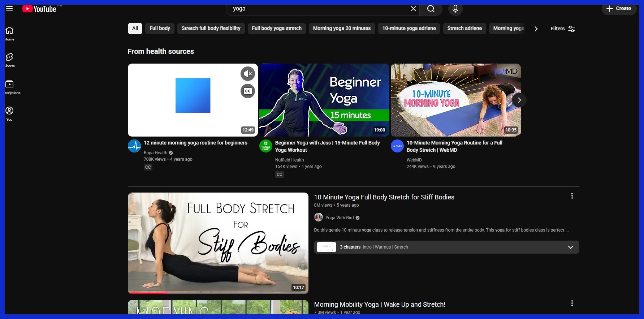
Task: Unmute the video preview
Action: (x=247, y=74)
